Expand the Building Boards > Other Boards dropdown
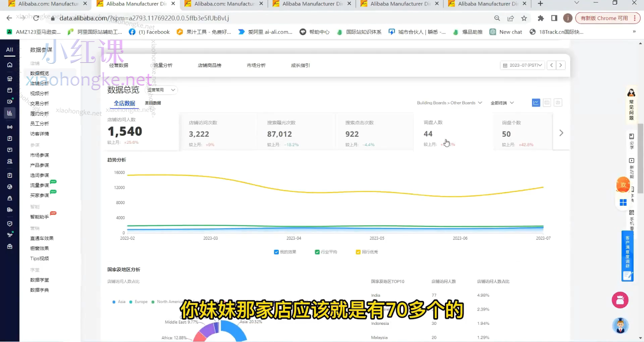644x342 pixels. [x=449, y=103]
